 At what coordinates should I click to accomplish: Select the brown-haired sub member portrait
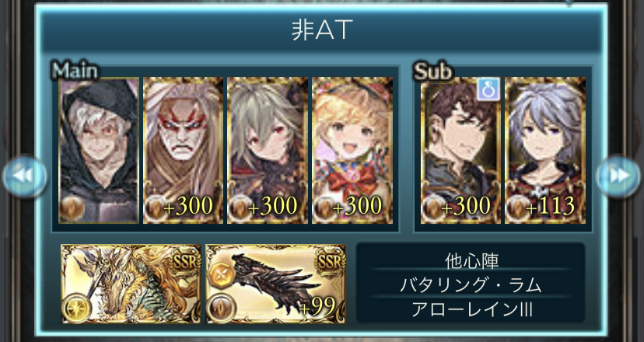pyautogui.click(x=460, y=150)
